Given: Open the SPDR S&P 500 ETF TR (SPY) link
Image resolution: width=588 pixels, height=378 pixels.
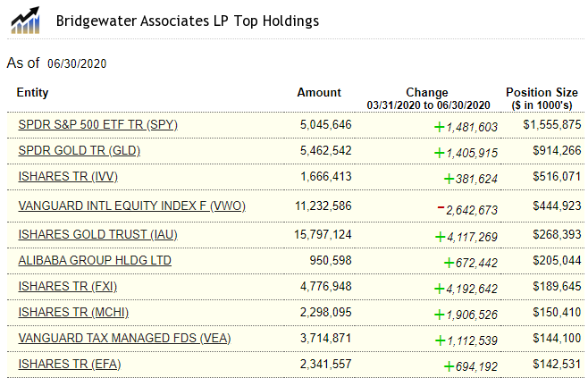Looking at the screenshot, I should [x=97, y=124].
